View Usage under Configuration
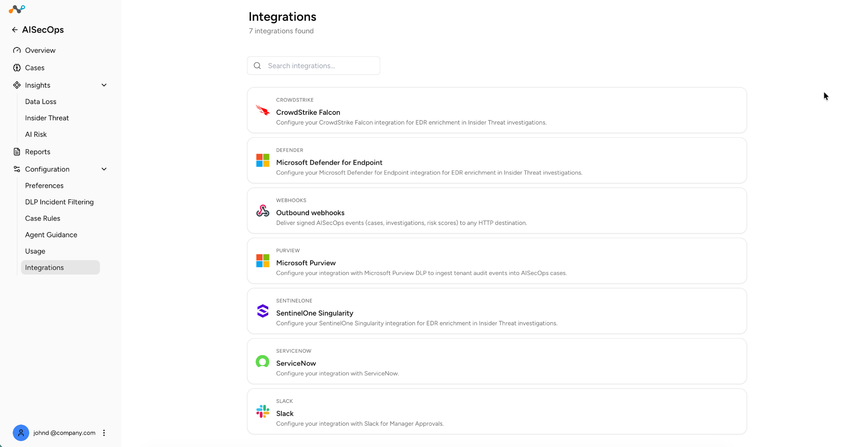 pyautogui.click(x=35, y=251)
